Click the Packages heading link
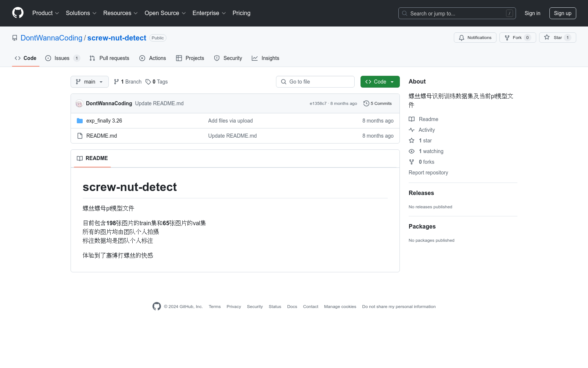Image resolution: width=588 pixels, height=368 pixels. coord(422,227)
